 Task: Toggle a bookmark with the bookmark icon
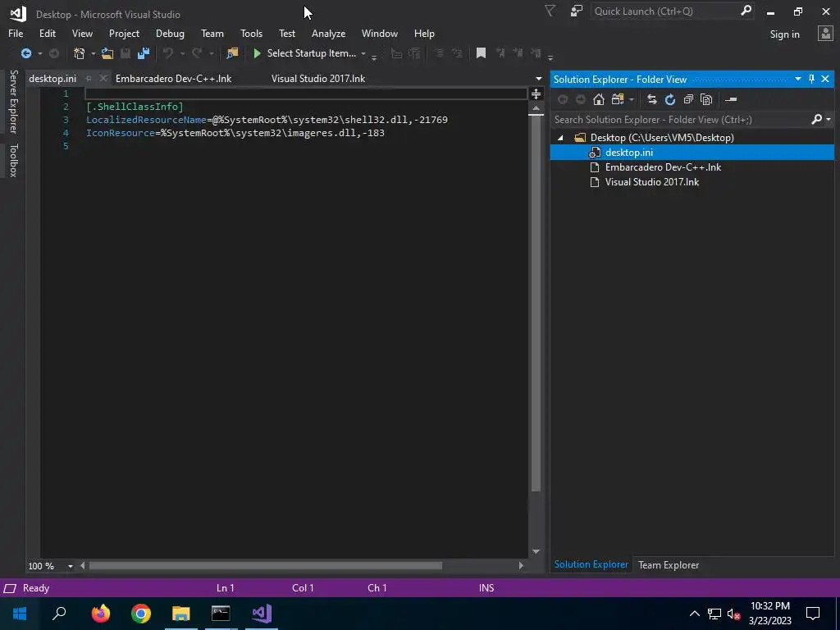pyautogui.click(x=481, y=53)
